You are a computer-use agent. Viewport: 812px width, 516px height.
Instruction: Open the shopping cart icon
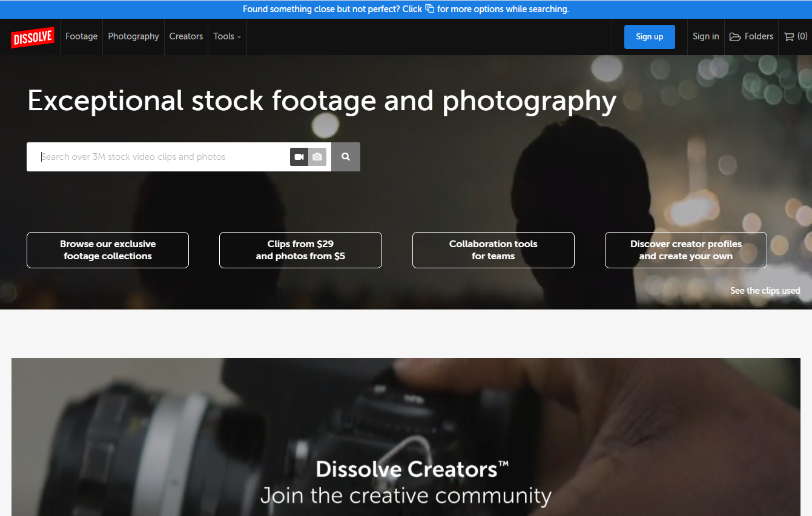tap(788, 37)
